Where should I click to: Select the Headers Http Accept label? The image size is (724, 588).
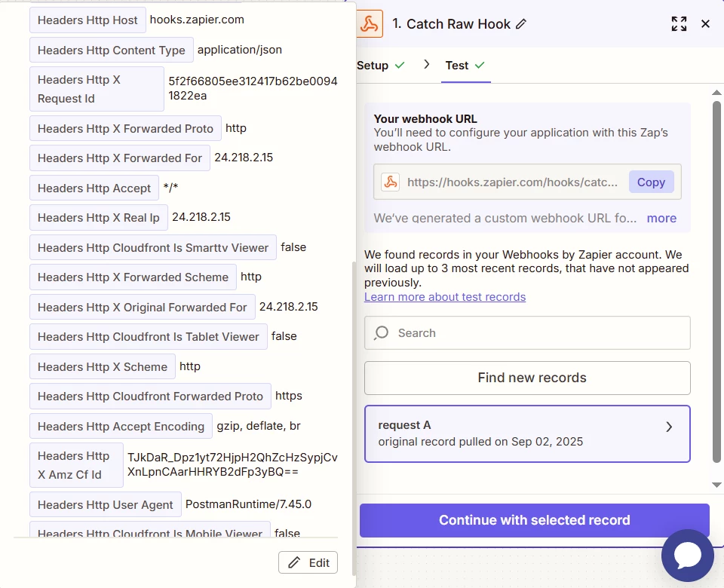point(94,188)
